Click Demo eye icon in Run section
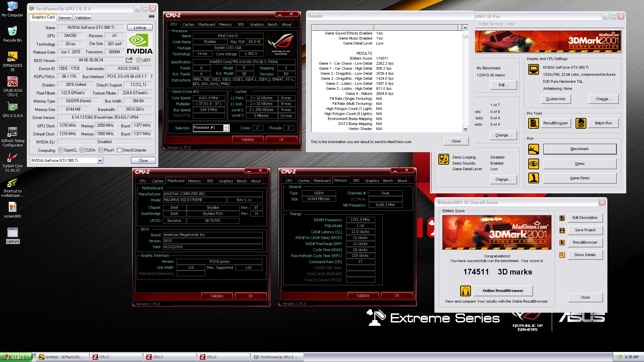 533,164
